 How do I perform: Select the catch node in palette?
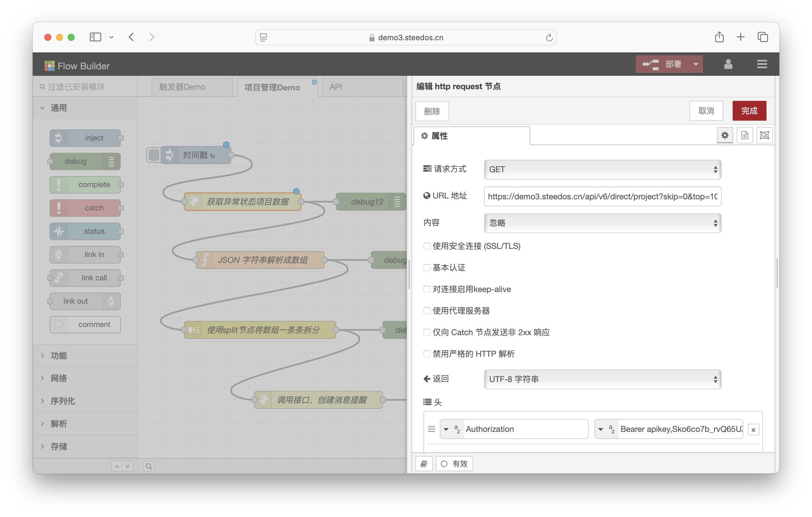point(85,207)
